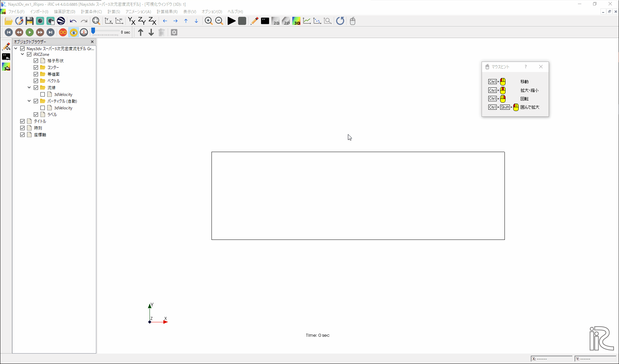619x364 pixels.
Task: Uncheck the 座標軸 checkbox
Action: click(x=23, y=135)
